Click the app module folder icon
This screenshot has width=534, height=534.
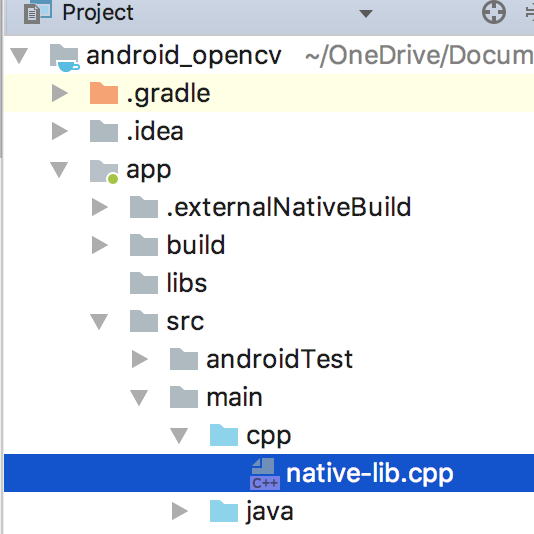click(104, 171)
